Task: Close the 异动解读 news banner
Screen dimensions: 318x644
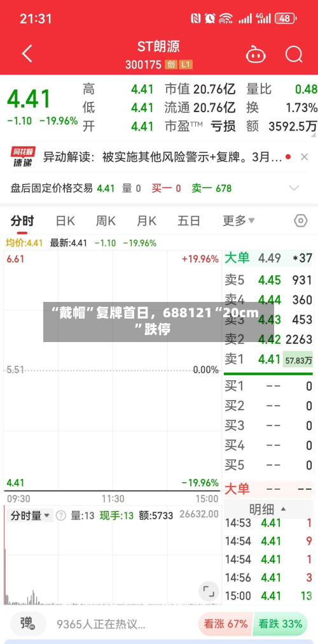Action: coord(304,157)
